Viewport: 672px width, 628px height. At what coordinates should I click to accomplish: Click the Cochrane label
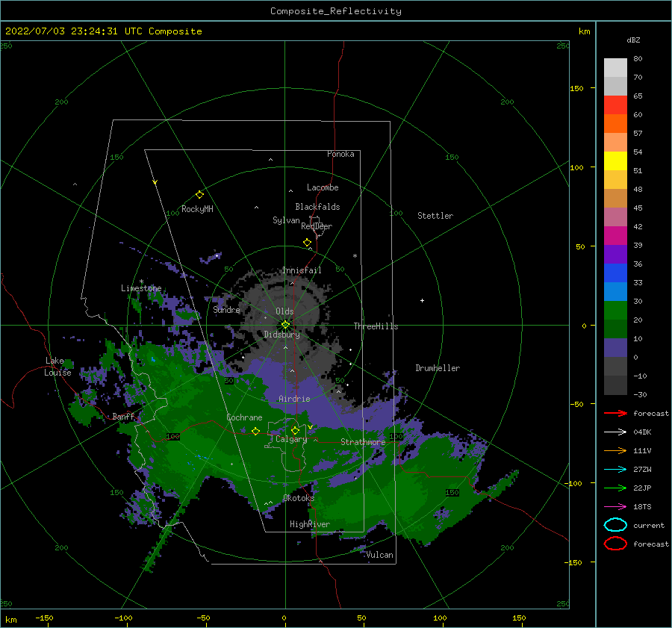click(x=244, y=417)
